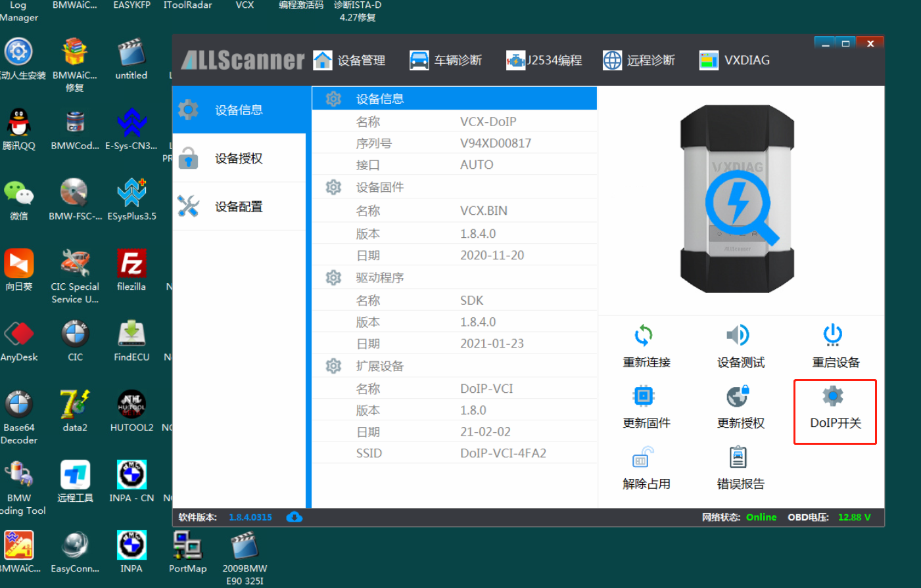Run 设备测试 with the speaker icon
Viewport: 921px width, 588px height.
pos(738,335)
